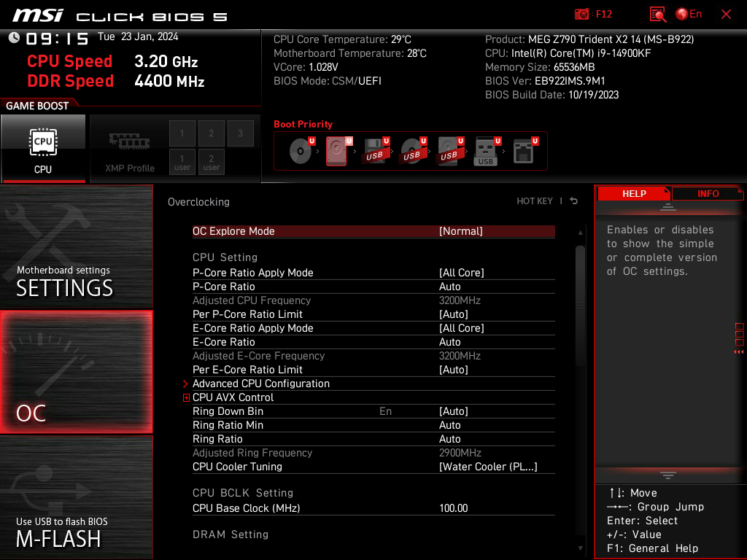Switch to the INFO tab

pos(708,194)
